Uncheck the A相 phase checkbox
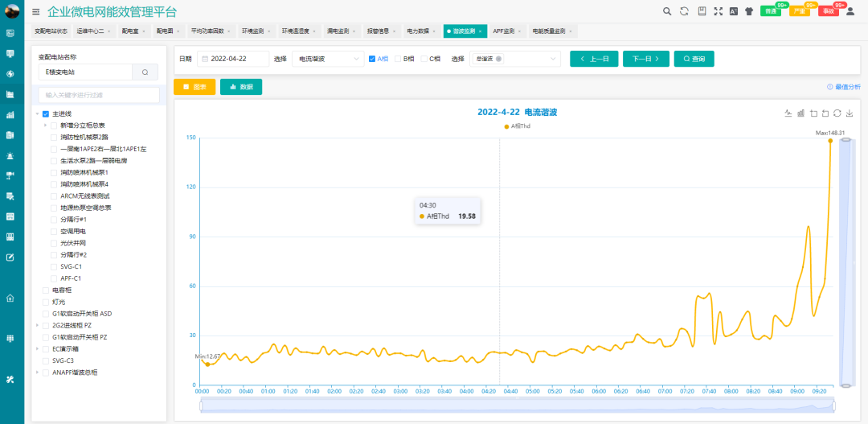Screen dimensions: 868x424 pos(372,59)
